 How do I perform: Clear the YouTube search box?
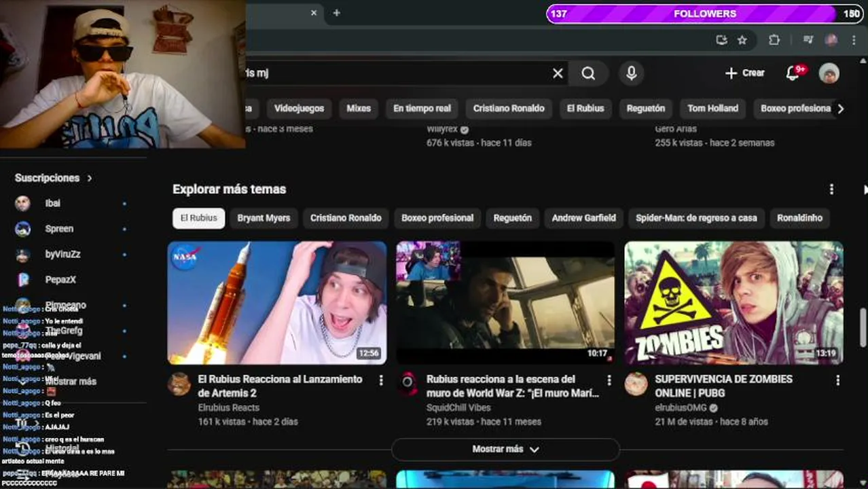558,73
